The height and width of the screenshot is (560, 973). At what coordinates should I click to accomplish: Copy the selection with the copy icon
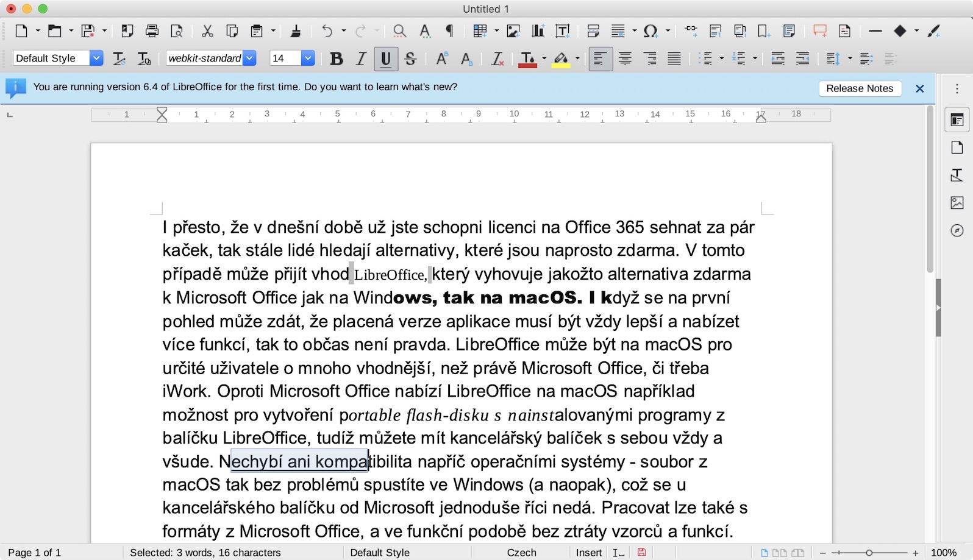pos(232,31)
